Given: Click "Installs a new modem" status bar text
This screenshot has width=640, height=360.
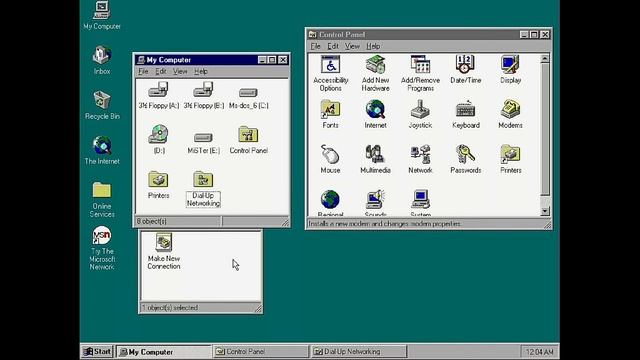Looking at the screenshot, I should [x=384, y=224].
